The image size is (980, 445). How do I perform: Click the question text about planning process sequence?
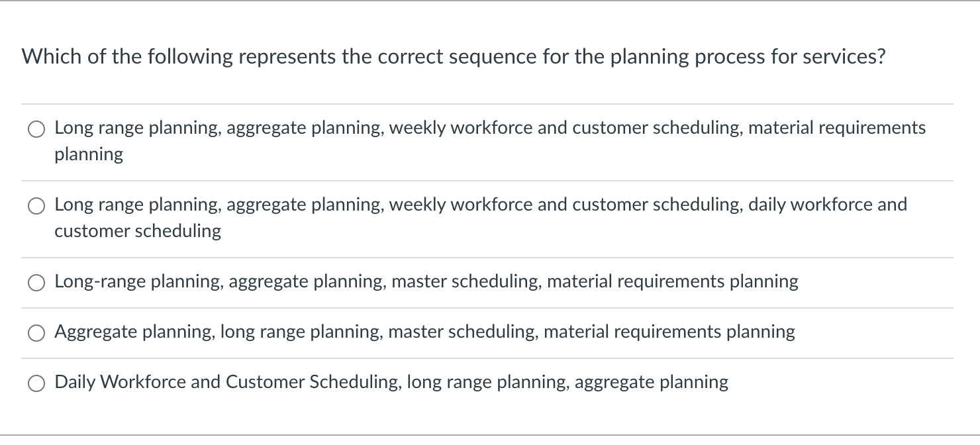454,58
